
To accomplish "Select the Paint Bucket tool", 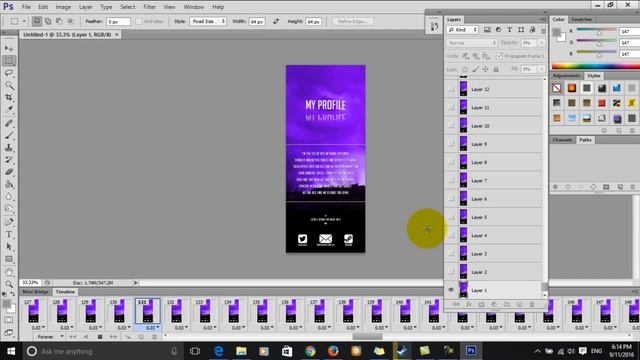I will 9,184.
